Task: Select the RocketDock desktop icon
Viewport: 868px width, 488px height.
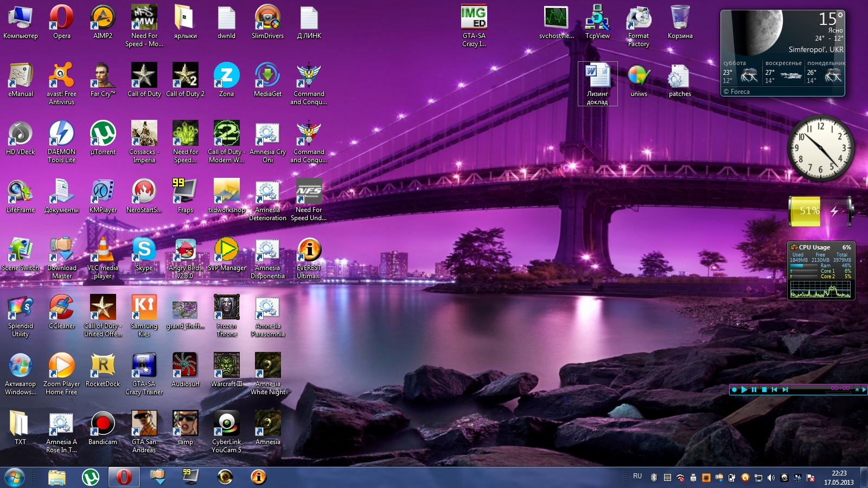Action: (103, 370)
